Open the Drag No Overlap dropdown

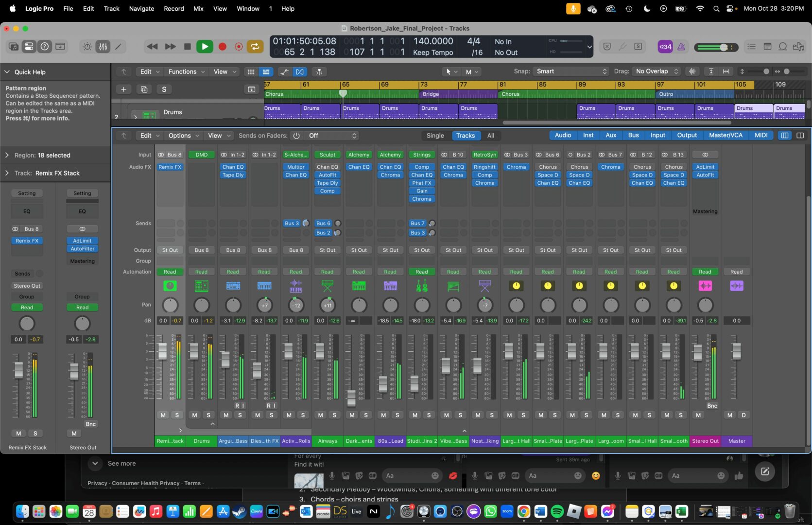[x=657, y=71]
